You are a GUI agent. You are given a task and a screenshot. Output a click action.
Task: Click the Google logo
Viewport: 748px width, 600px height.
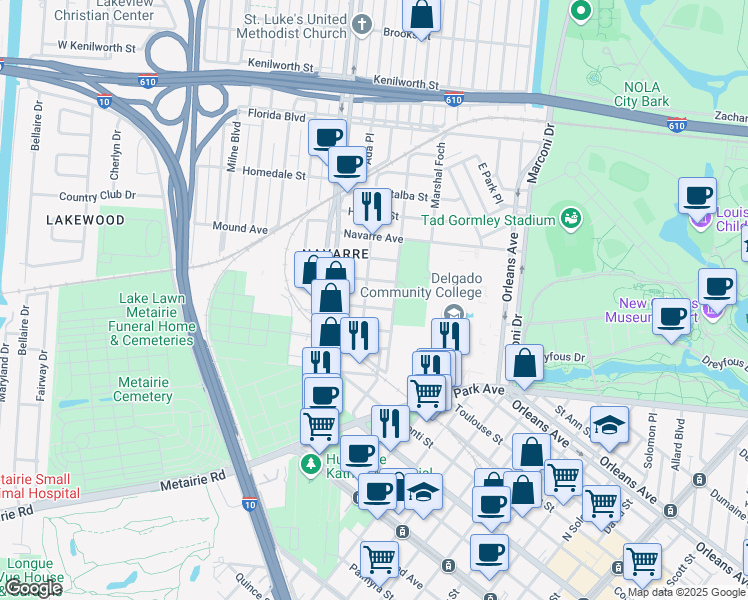click(x=33, y=588)
